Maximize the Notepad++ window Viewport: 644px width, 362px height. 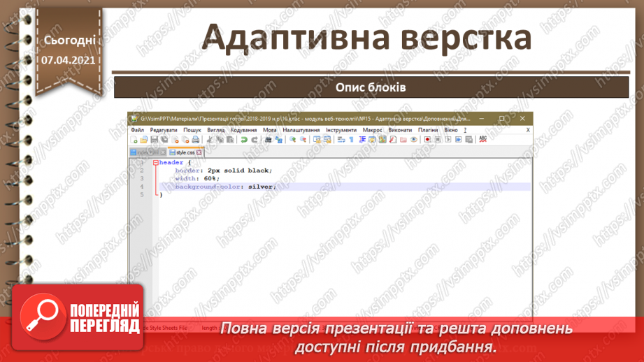501,119
